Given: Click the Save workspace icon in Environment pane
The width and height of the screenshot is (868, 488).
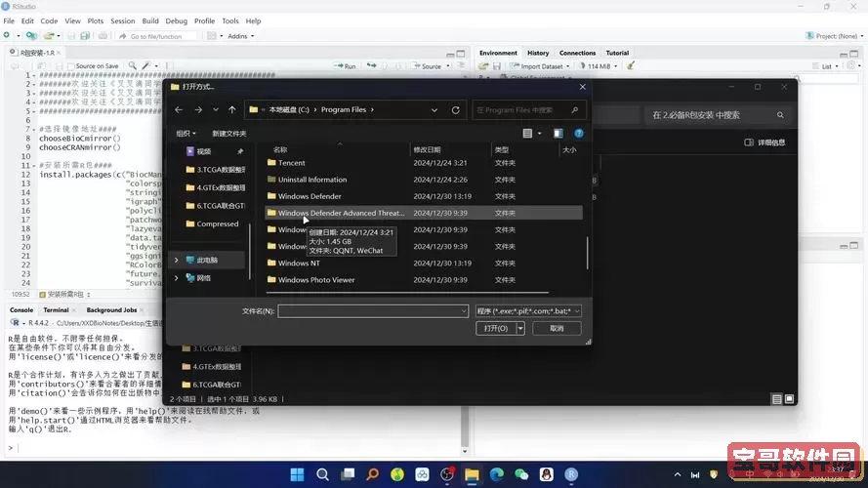Looking at the screenshot, I should point(497,66).
